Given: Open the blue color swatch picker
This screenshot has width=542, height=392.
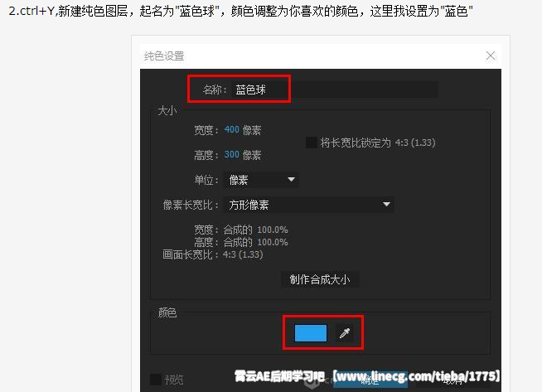Looking at the screenshot, I should pos(311,333).
